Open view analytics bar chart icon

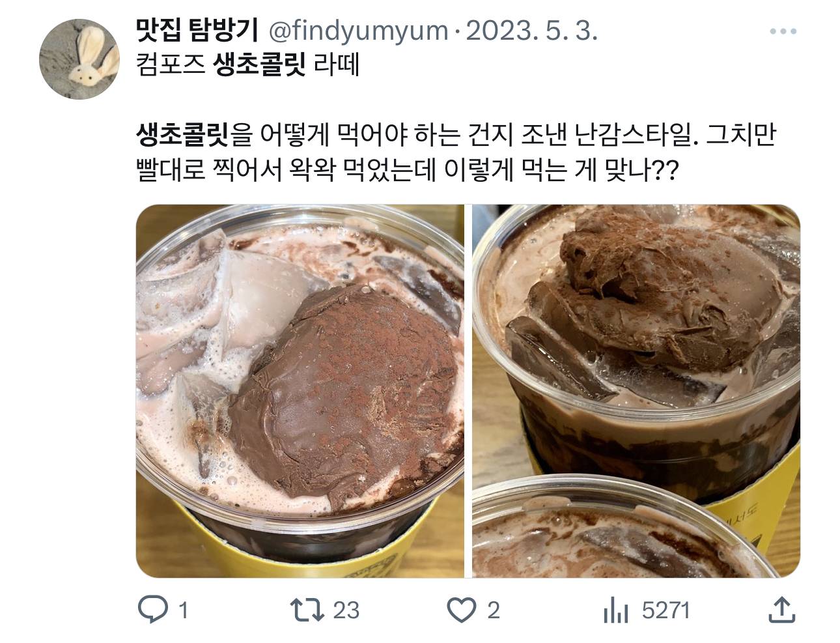(616, 610)
